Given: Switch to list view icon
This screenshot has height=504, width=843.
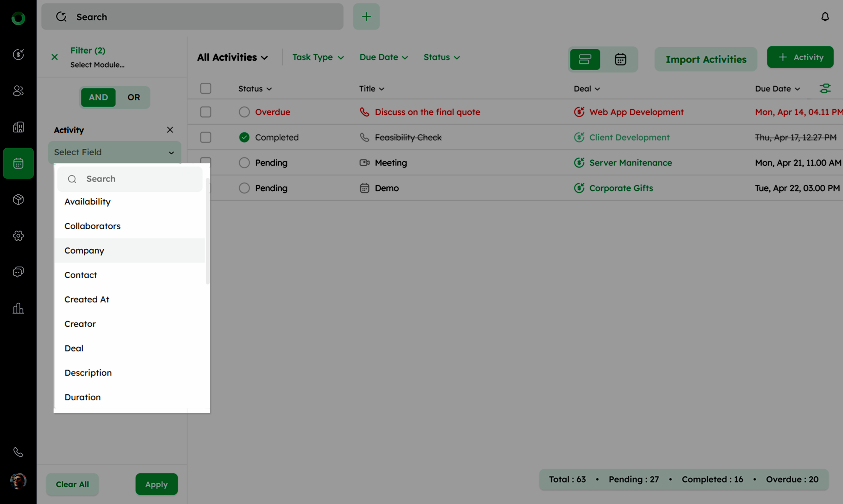Looking at the screenshot, I should 585,59.
